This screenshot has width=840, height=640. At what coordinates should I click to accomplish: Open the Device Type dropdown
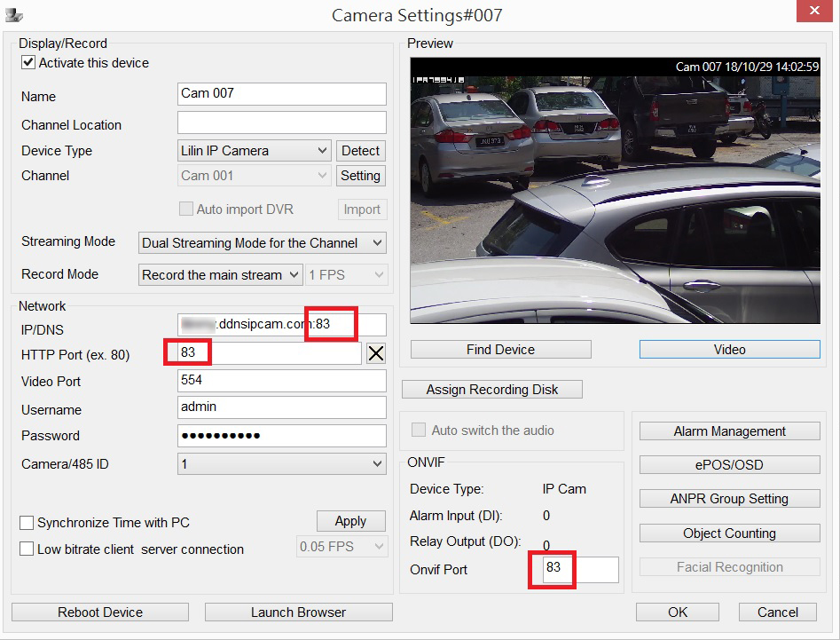[x=255, y=151]
